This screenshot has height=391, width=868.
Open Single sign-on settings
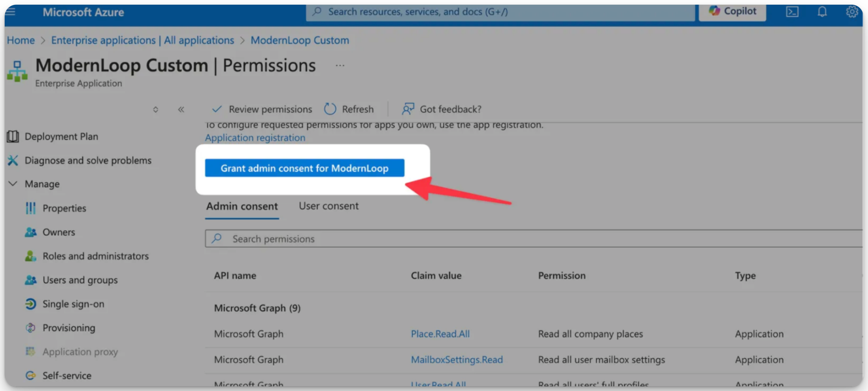pos(73,304)
